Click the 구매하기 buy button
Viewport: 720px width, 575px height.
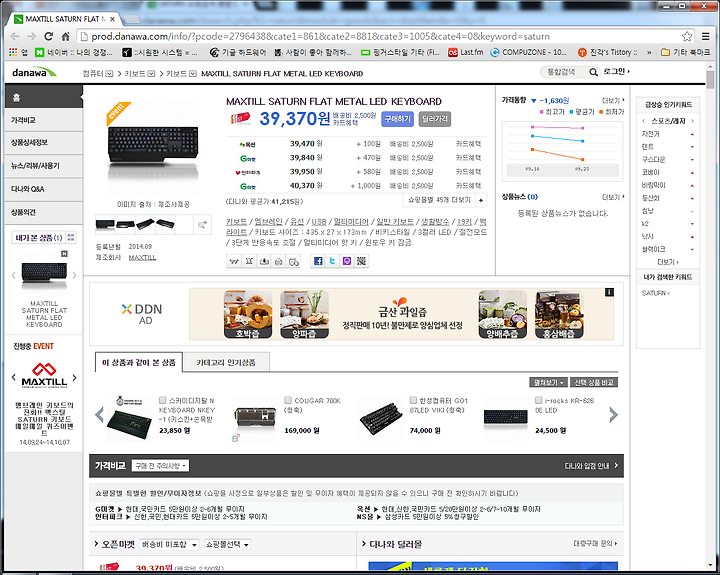click(397, 119)
